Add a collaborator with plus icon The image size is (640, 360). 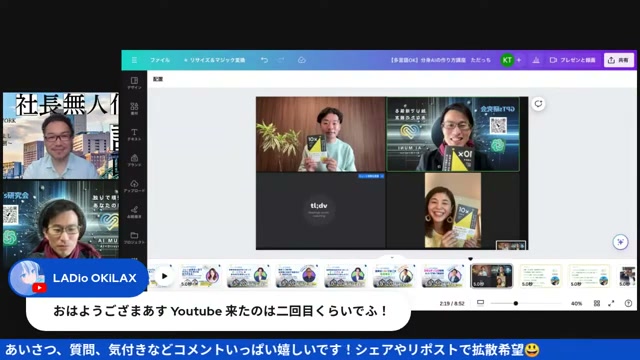(519, 60)
